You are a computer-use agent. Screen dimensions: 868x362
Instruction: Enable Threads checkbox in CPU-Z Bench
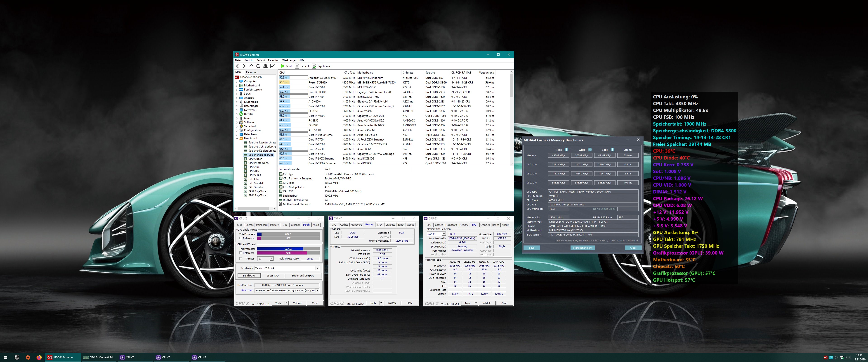coord(241,258)
